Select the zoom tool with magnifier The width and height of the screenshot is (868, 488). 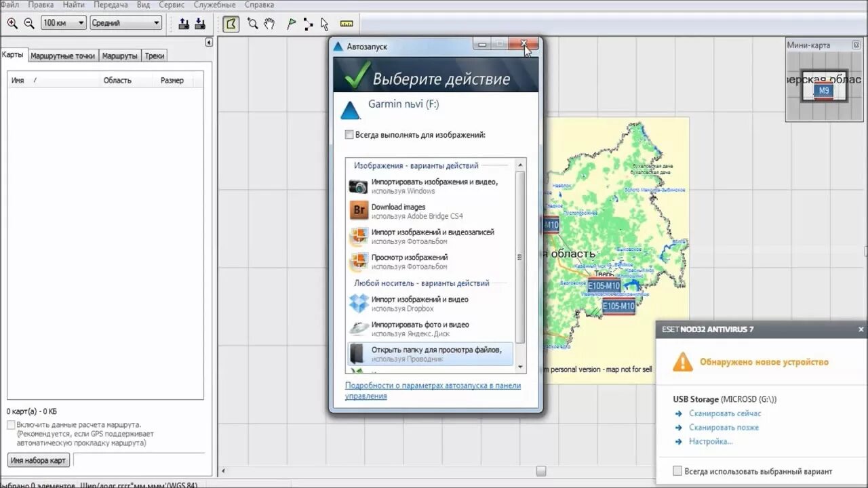[x=252, y=24]
